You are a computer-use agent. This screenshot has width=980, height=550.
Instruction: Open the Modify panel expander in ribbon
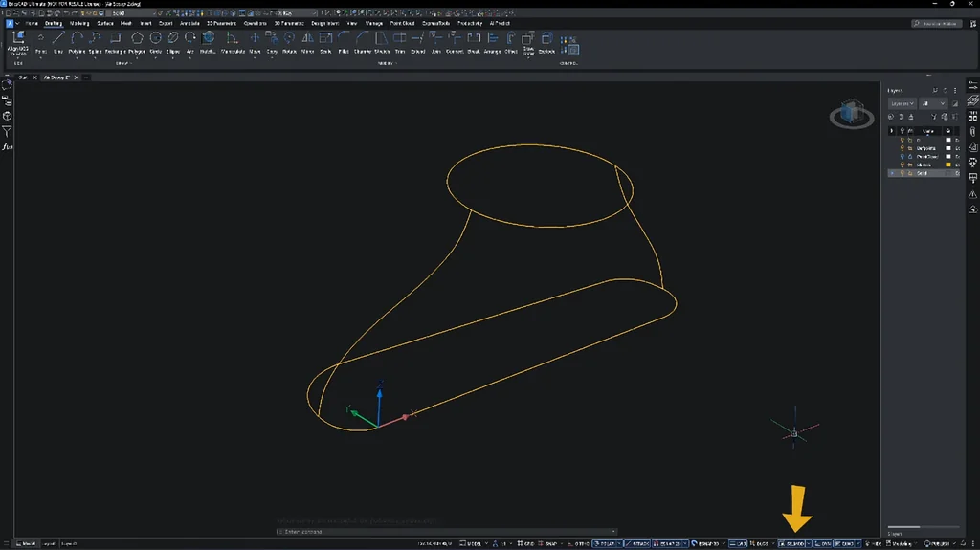[x=386, y=63]
